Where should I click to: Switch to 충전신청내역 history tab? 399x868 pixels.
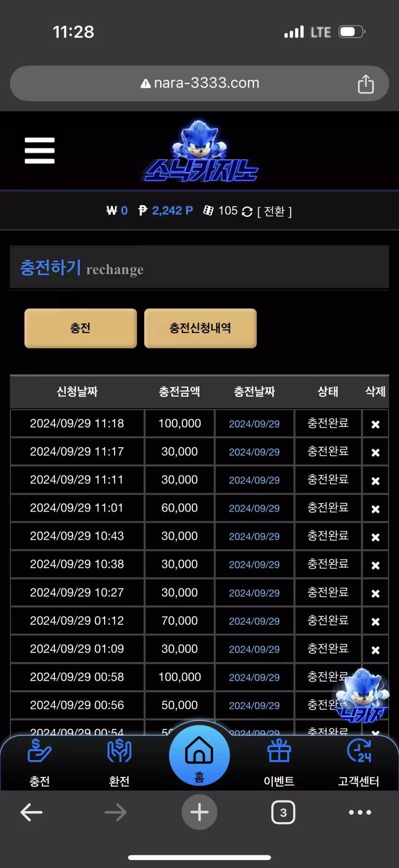point(200,328)
